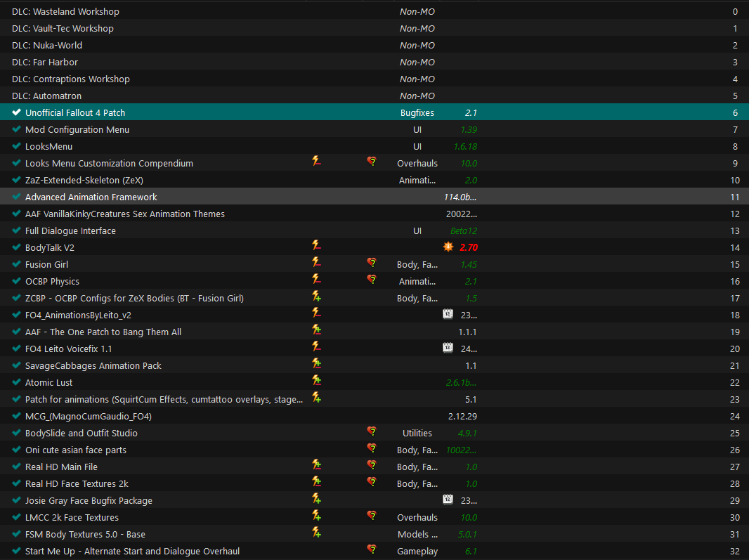
Task: Click conflict icon on Real HD Main File row
Action: [316, 465]
